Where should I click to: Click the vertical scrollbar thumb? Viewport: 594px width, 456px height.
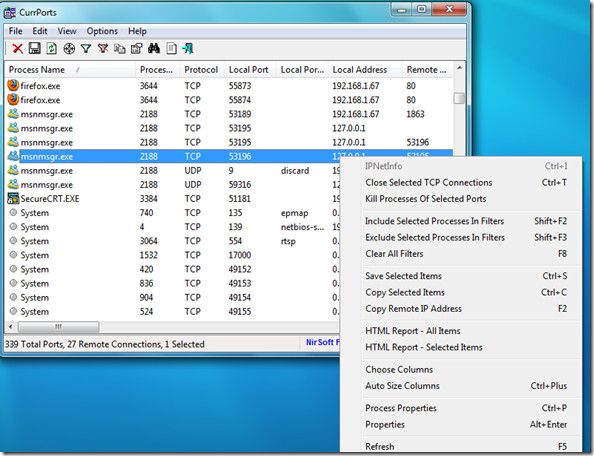tap(460, 98)
